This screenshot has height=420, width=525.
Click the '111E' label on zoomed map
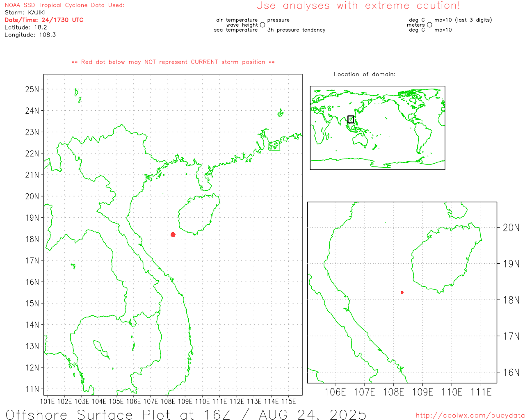(x=481, y=392)
